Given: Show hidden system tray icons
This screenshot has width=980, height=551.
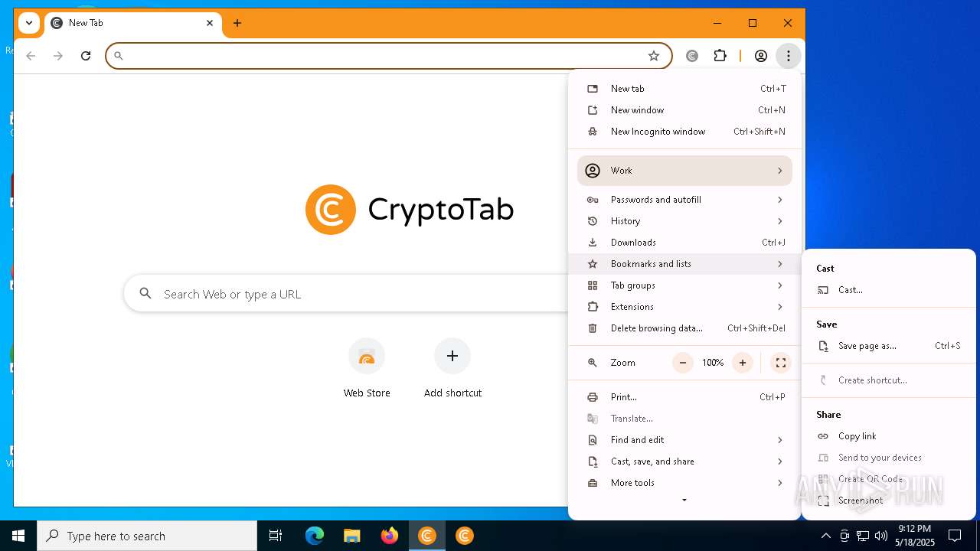Looking at the screenshot, I should tap(826, 536).
